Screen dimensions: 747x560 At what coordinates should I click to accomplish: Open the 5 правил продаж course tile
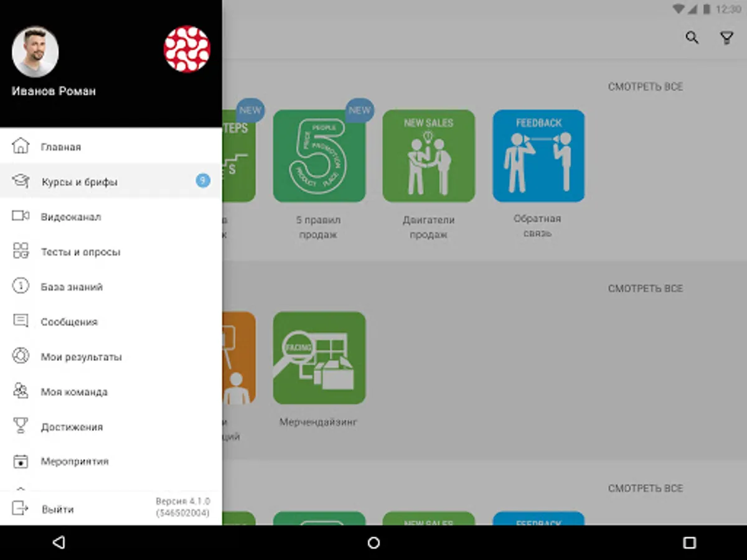[x=319, y=156]
